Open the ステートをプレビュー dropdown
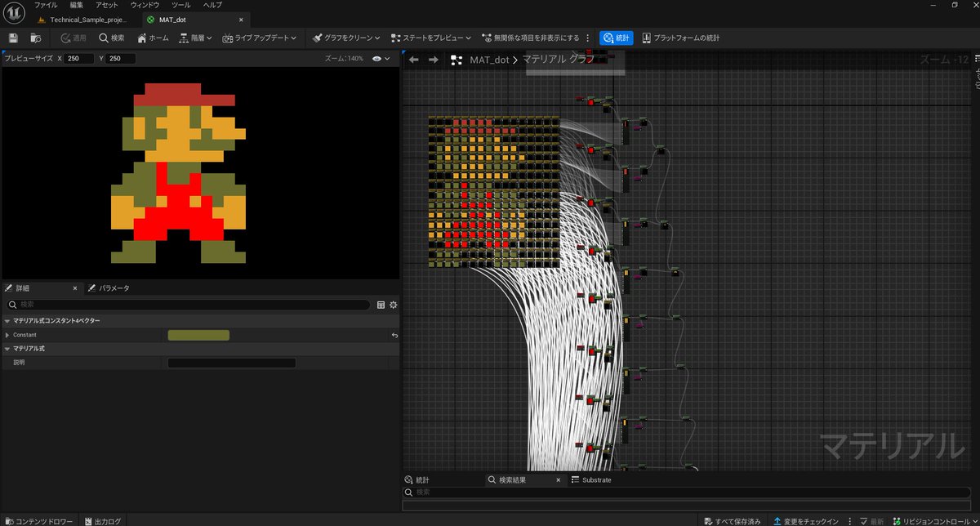This screenshot has width=980, height=526. click(x=431, y=38)
